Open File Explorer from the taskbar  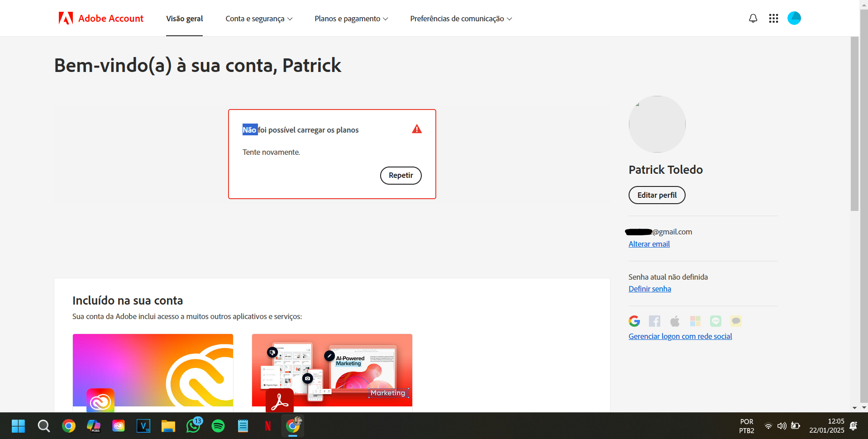click(x=168, y=426)
